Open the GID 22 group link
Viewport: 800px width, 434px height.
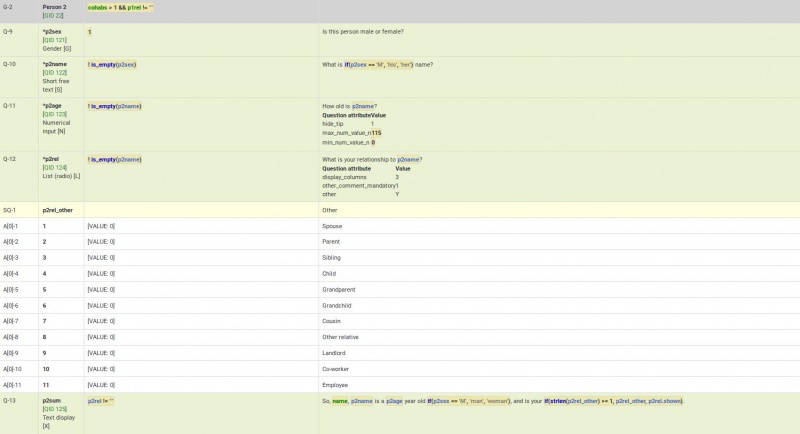[x=53, y=16]
